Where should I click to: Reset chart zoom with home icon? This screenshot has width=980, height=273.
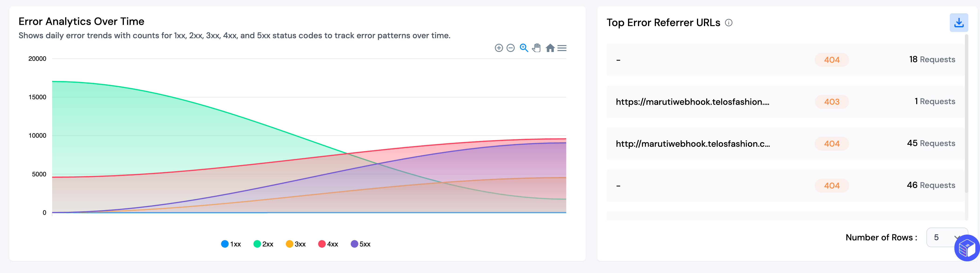click(x=550, y=48)
